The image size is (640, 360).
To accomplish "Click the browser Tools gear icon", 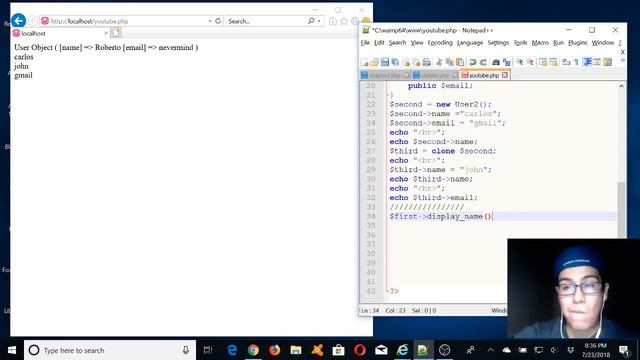I will click(x=355, y=21).
